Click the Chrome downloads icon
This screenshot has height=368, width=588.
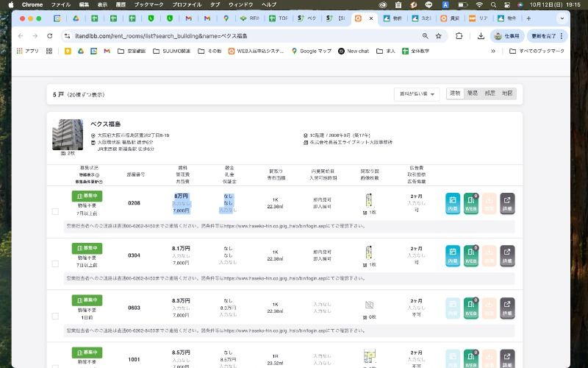click(x=481, y=35)
